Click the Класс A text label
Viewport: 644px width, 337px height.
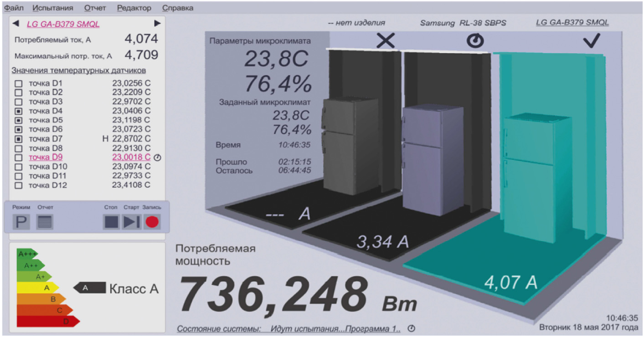tap(134, 288)
